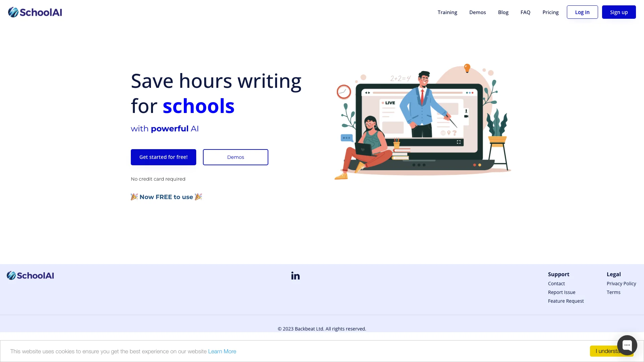
Task: Click the Pricing navigation menu item
Action: pyautogui.click(x=550, y=12)
